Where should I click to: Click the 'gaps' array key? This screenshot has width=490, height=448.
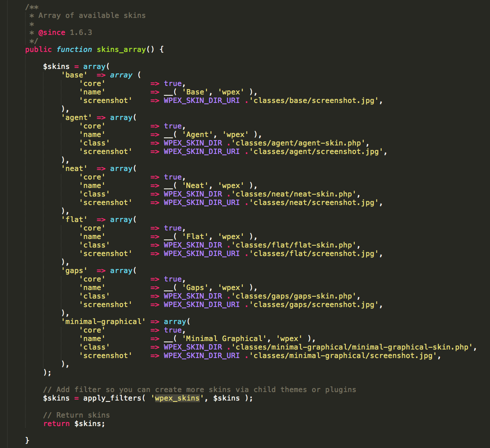pos(74,270)
